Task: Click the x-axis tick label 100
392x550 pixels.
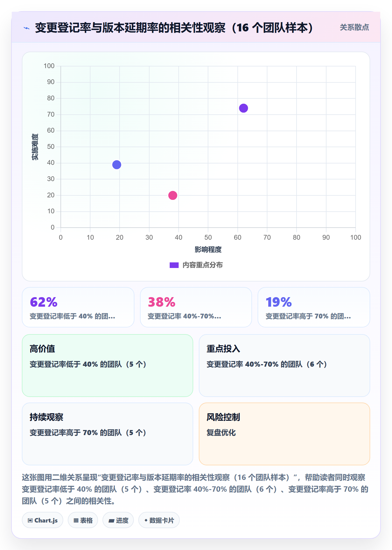Action: [x=356, y=237]
